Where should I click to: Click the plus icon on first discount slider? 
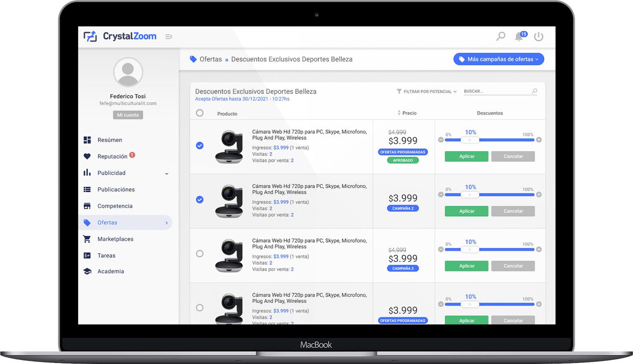pos(539,140)
